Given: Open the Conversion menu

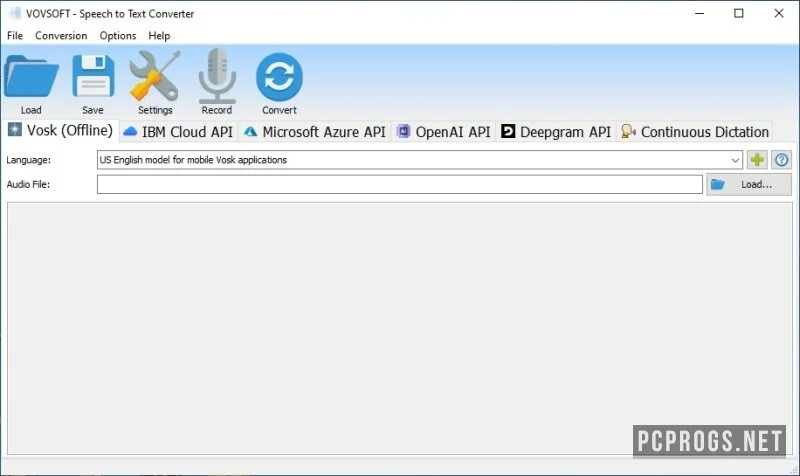Looking at the screenshot, I should click(x=61, y=36).
